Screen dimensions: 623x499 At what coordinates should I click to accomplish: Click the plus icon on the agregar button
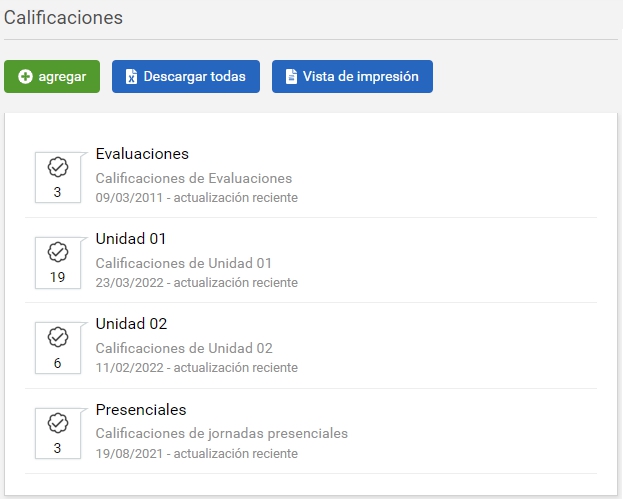point(25,77)
